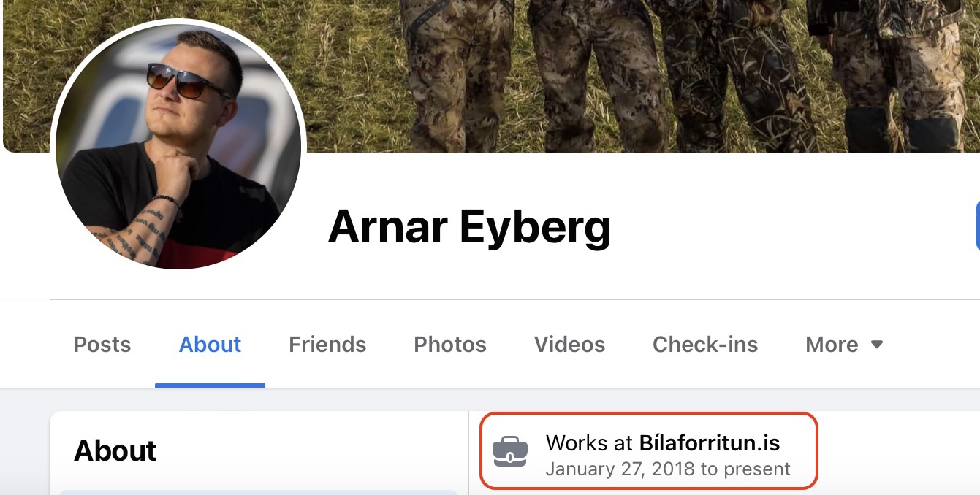This screenshot has height=495, width=980.
Task: Open the Check-ins tab
Action: pyautogui.click(x=705, y=345)
